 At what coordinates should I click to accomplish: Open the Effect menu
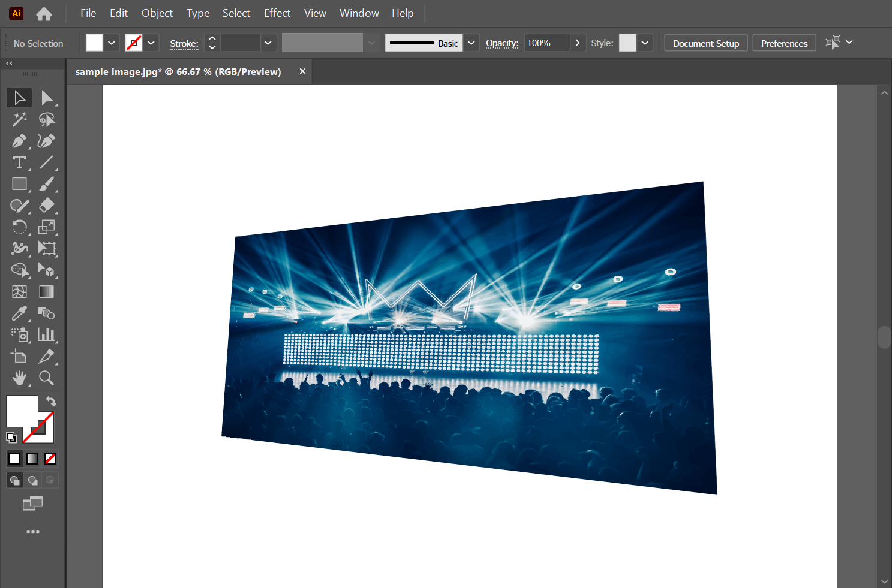277,13
